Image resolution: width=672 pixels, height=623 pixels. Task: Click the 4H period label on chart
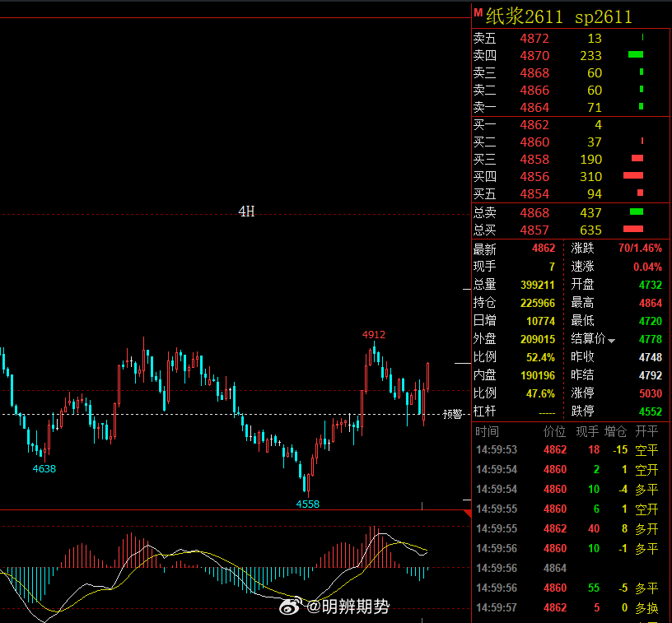(x=246, y=211)
